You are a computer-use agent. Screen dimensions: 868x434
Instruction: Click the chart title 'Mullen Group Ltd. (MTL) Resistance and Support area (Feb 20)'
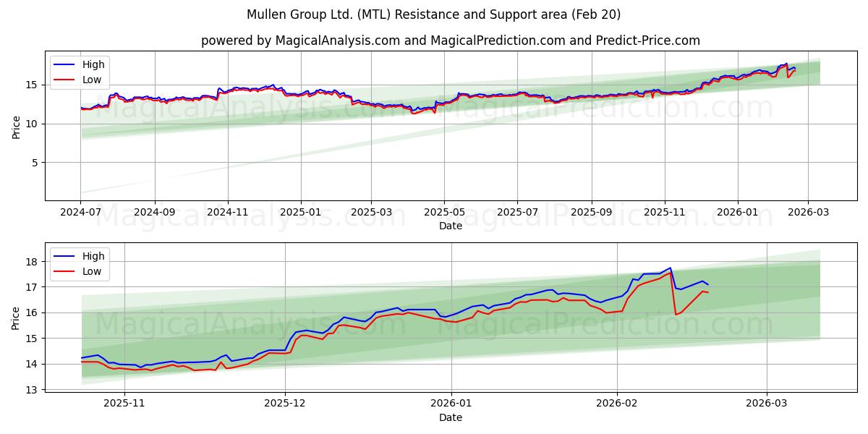(x=434, y=14)
